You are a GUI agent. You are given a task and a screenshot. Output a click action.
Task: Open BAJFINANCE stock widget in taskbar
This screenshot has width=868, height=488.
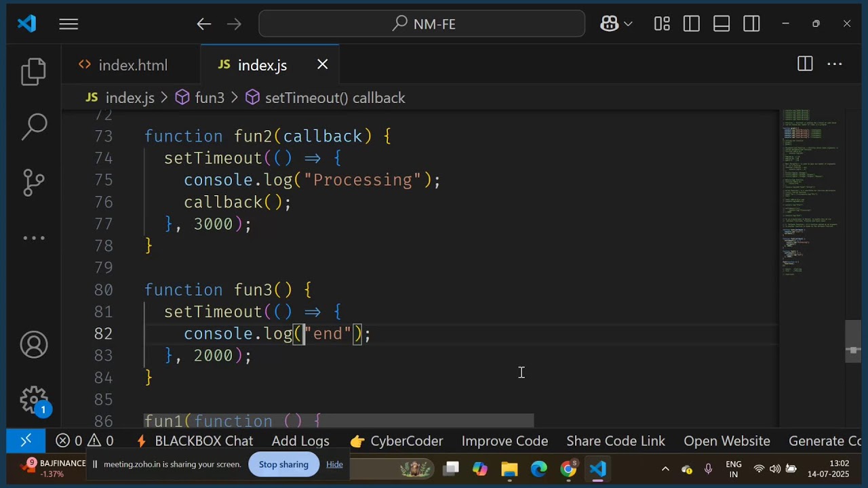pos(52,468)
